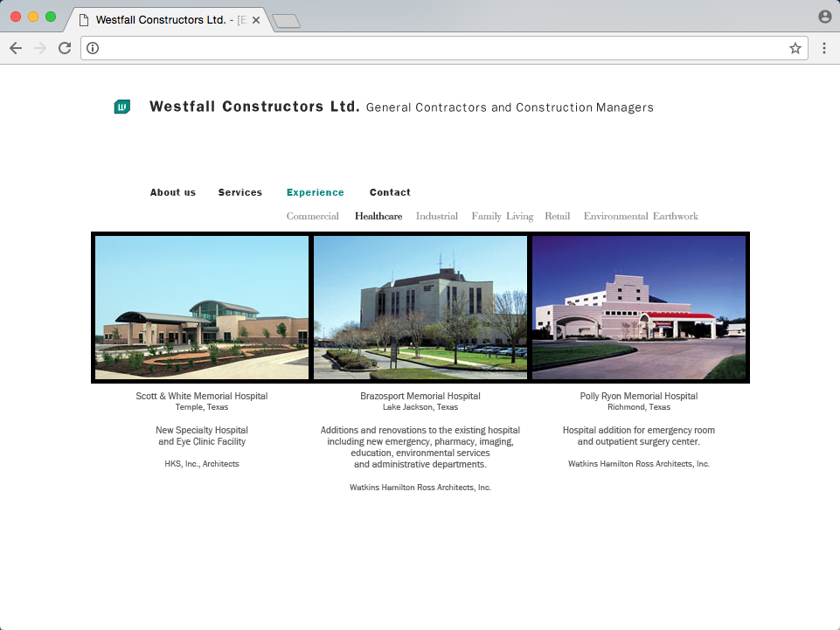Select the Healthcare experience category
The image size is (840, 630).
[378, 216]
